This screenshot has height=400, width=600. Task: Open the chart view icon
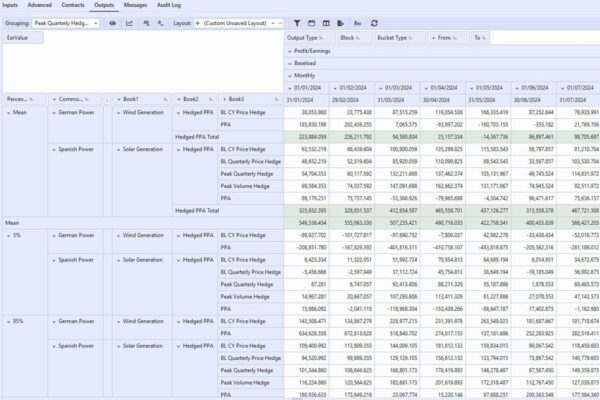129,23
